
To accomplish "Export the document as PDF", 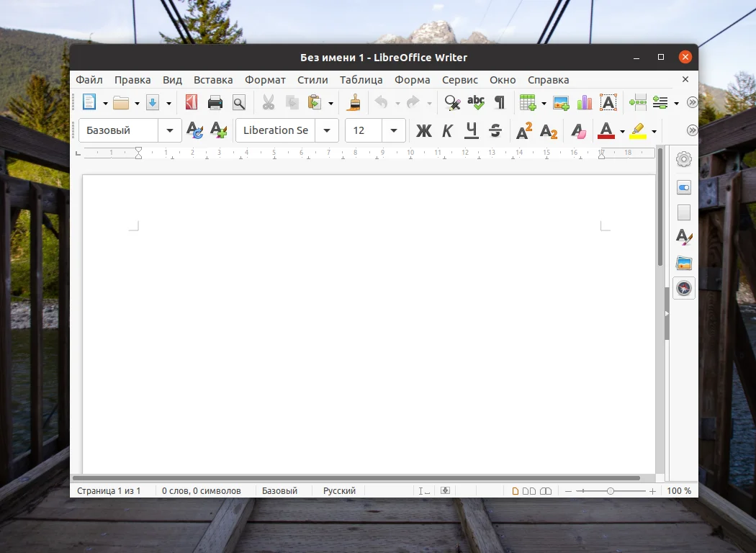I will (x=191, y=102).
